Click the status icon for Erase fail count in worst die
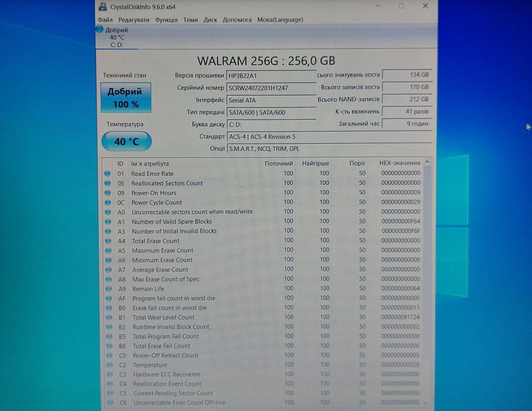Screen dimensions: 532x411 pos(109,308)
